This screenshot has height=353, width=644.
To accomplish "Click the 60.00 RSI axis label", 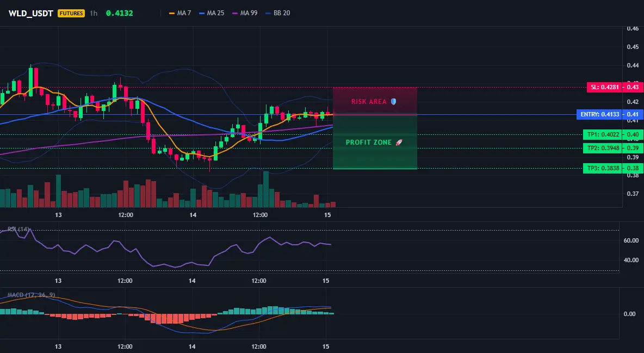I will (x=631, y=240).
